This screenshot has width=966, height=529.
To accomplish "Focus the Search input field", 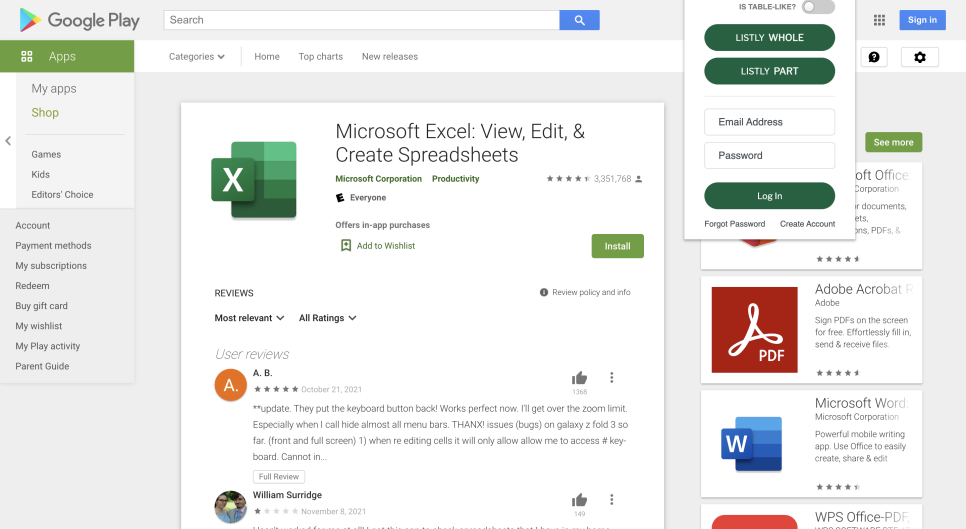I will tap(362, 20).
